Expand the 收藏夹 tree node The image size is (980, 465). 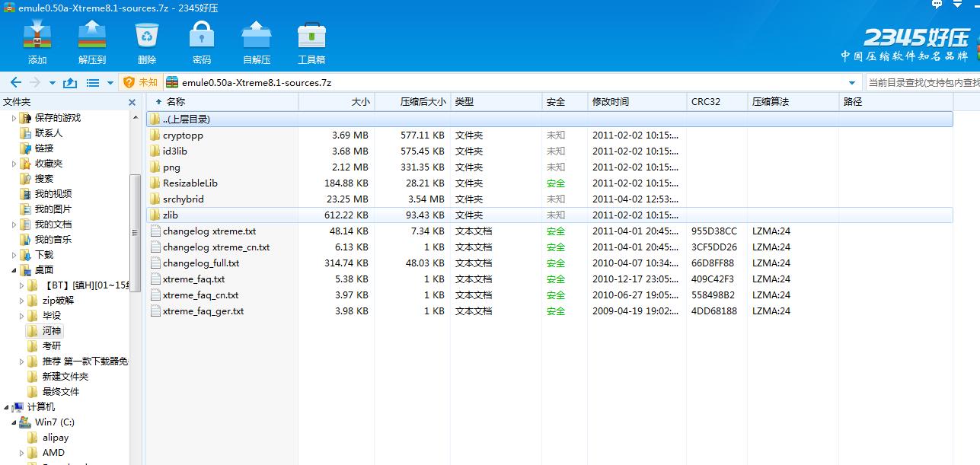14,164
